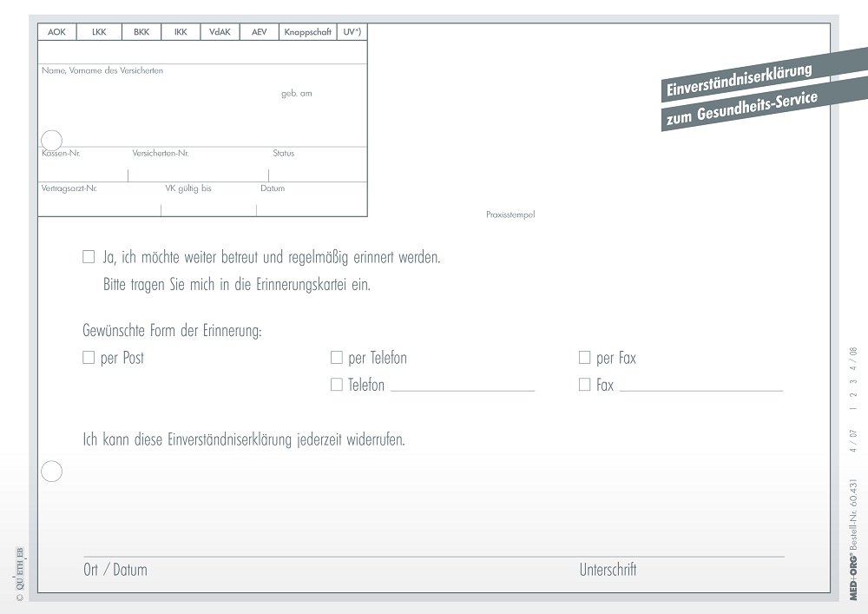
Task: Click the 'Praxisstempel' label
Action: (x=510, y=215)
